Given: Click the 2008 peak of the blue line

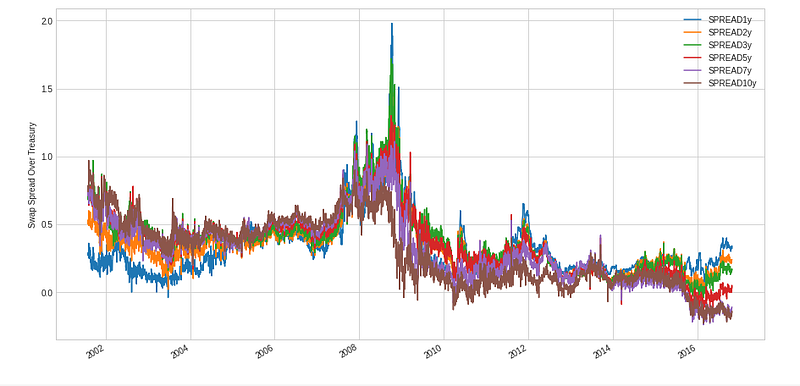Looking at the screenshot, I should pos(392,24).
